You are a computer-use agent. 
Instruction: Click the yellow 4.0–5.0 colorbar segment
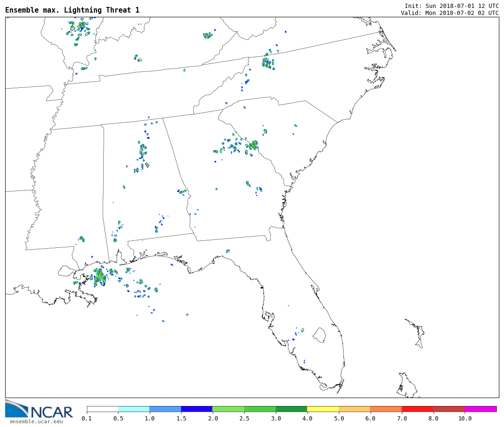click(323, 409)
